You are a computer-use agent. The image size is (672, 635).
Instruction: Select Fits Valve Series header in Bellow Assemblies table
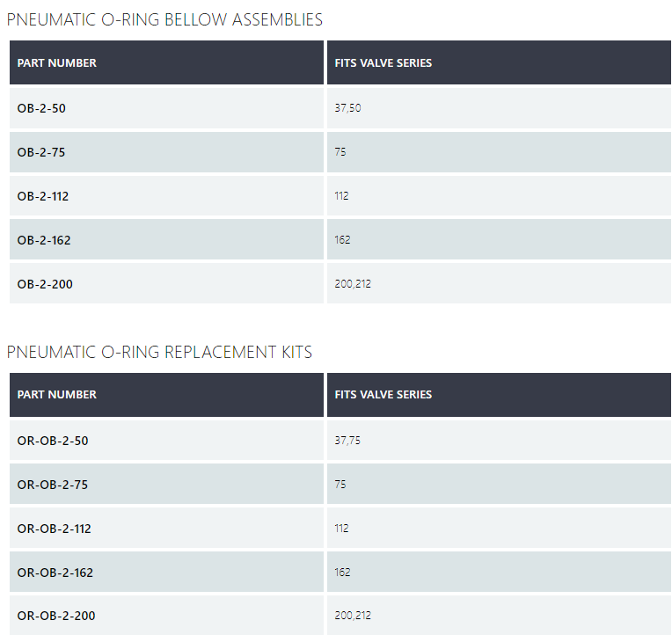coord(383,63)
